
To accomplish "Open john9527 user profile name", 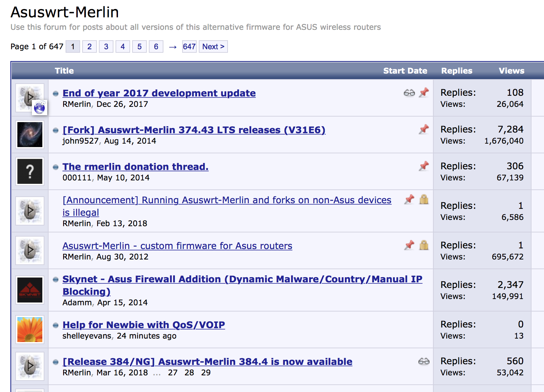I will (x=80, y=141).
